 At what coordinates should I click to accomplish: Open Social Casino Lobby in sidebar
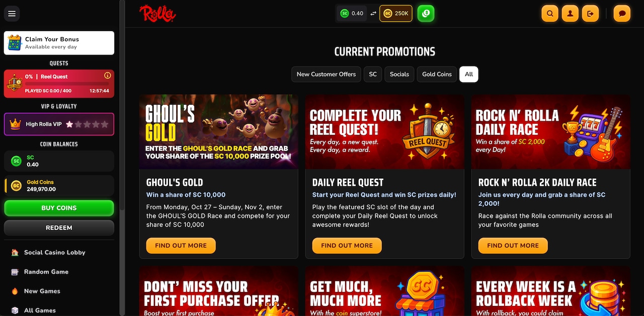[54, 253]
